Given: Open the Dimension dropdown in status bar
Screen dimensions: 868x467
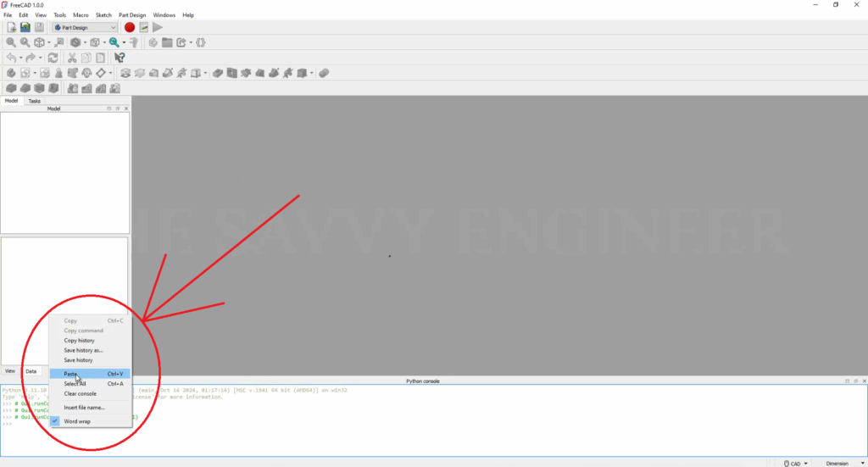Looking at the screenshot, I should point(837,463).
